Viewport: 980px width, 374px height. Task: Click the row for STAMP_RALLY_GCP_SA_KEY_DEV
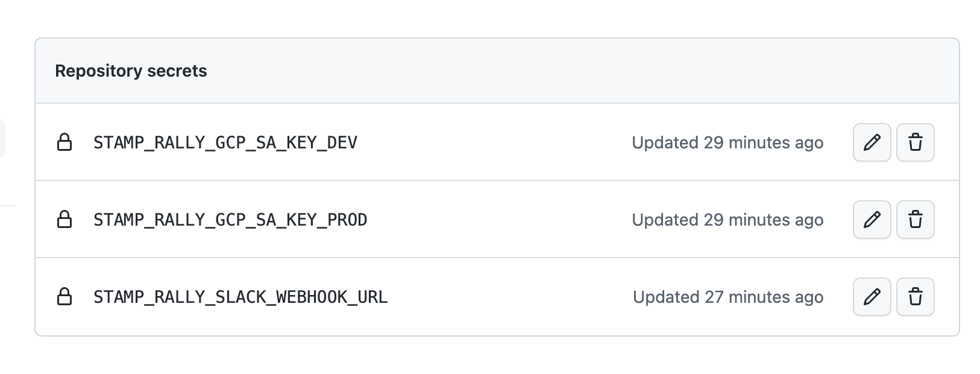(482, 142)
